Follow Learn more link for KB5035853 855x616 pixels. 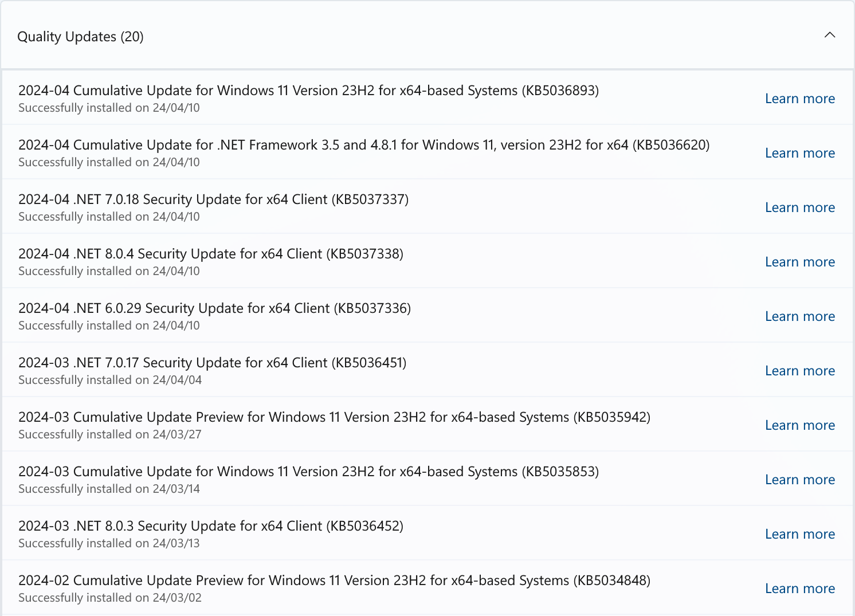point(799,480)
